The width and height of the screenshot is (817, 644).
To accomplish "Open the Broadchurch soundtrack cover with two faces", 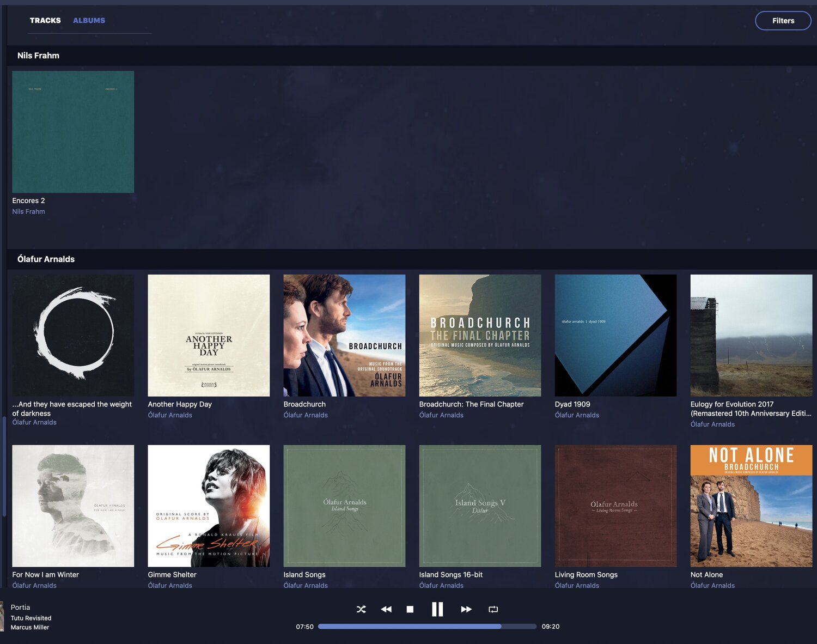I will click(344, 336).
